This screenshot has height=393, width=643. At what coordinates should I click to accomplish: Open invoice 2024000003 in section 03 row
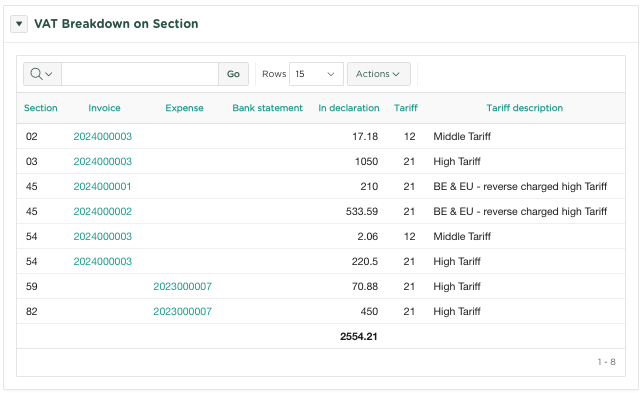coord(103,161)
